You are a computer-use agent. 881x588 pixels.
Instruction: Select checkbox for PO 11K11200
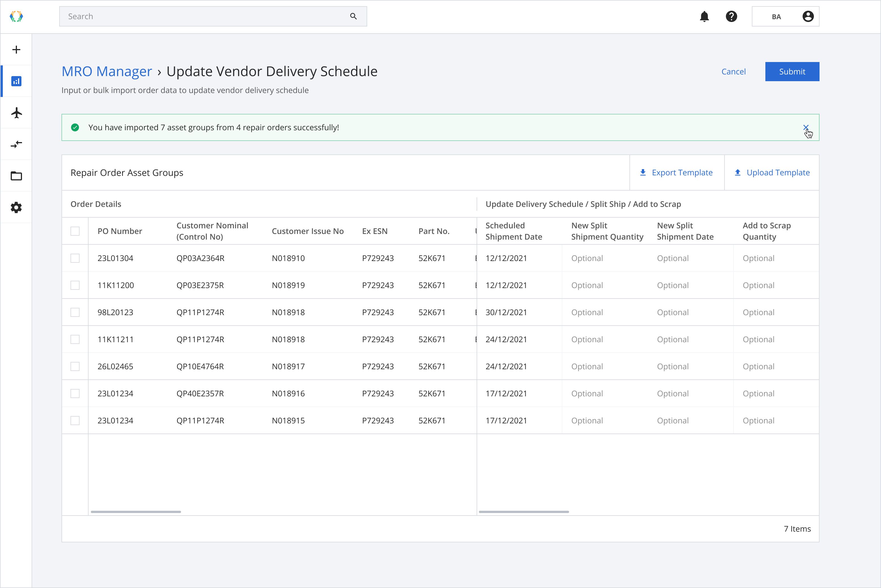coord(75,285)
